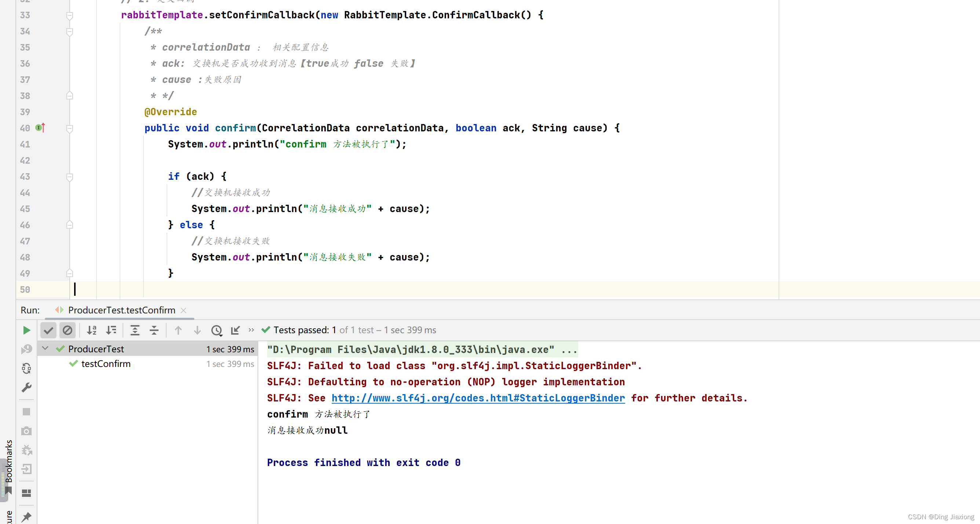Open the slf4j StaticLoggerBinder link
Screen dimensions: 980x524
[478, 398]
